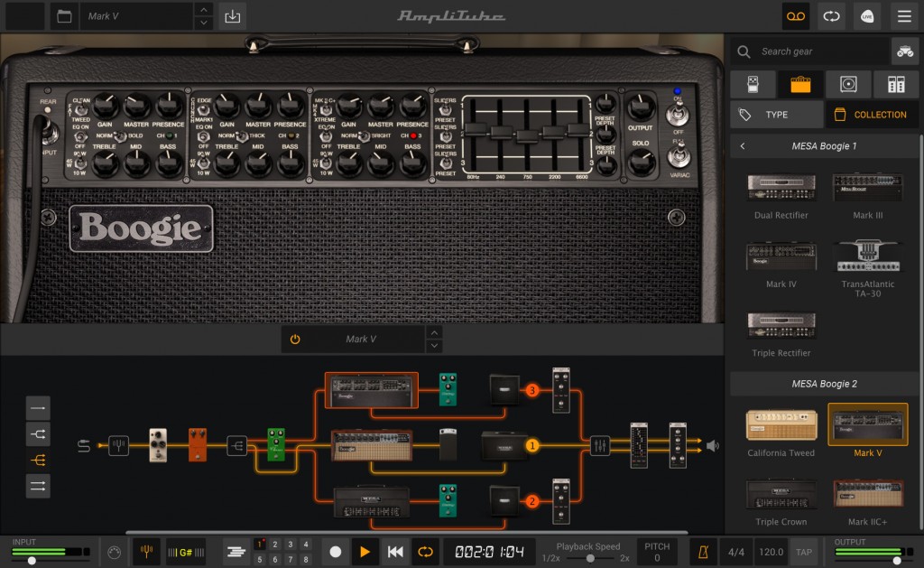The height and width of the screenshot is (568, 924).
Task: Click the G# tuner note display
Action: point(186,552)
